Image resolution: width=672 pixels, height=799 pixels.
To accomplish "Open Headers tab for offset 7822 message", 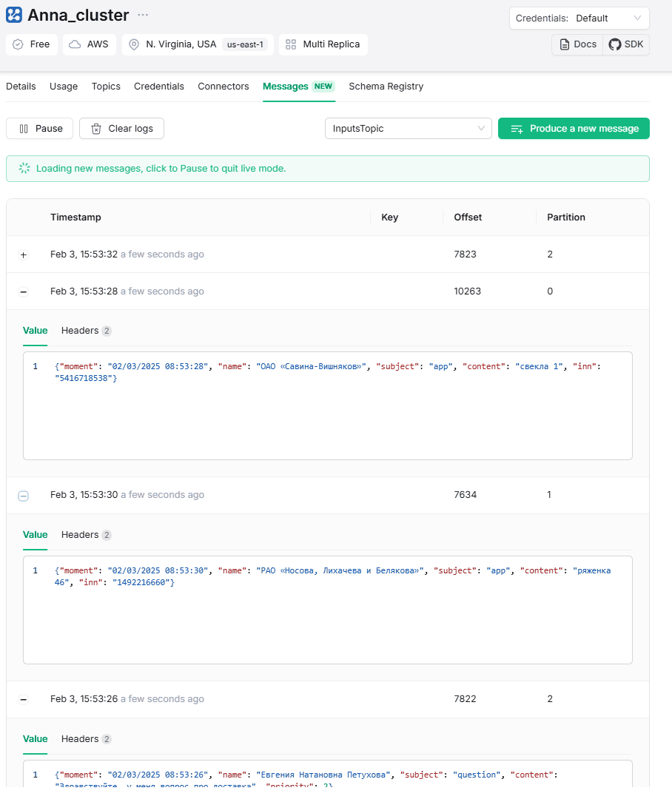I will tap(86, 739).
